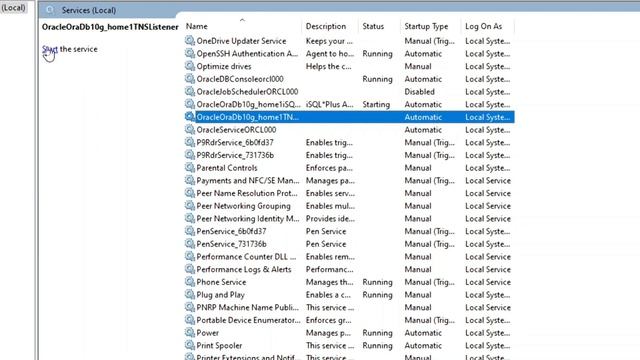The image size is (640, 360).
Task: Click the gear icon of PenService_6b0fd37
Action: coord(189,231)
